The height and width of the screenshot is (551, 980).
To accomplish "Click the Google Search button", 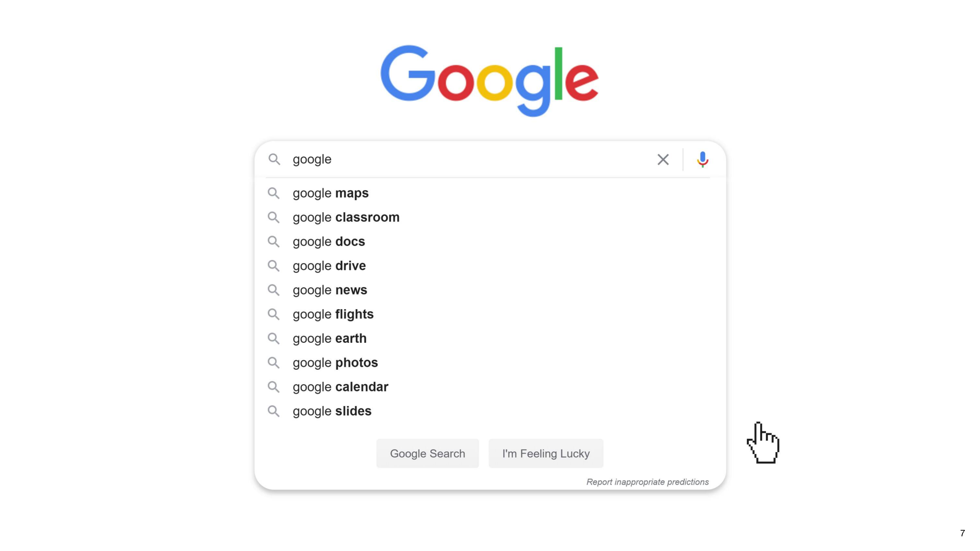I will click(427, 453).
